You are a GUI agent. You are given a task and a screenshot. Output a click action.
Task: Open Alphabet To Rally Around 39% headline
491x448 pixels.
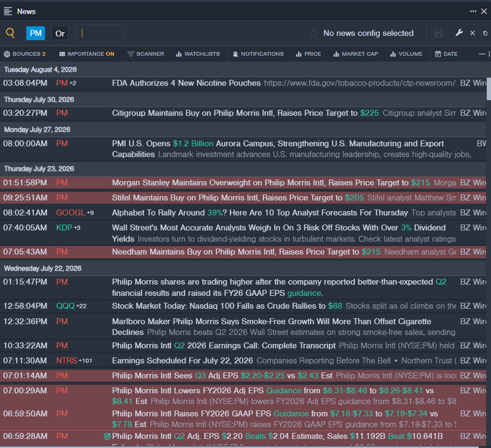pyautogui.click(x=260, y=213)
